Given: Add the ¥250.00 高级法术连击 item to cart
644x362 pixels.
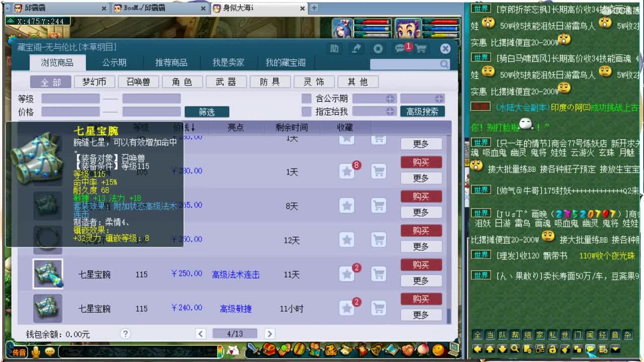Looking at the screenshot, I should pyautogui.click(x=378, y=274).
